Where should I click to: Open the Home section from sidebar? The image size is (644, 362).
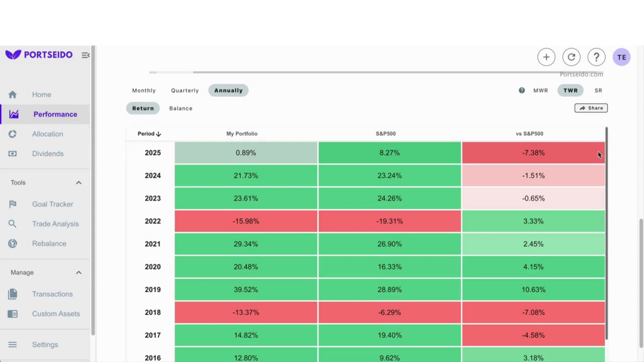[x=41, y=94]
